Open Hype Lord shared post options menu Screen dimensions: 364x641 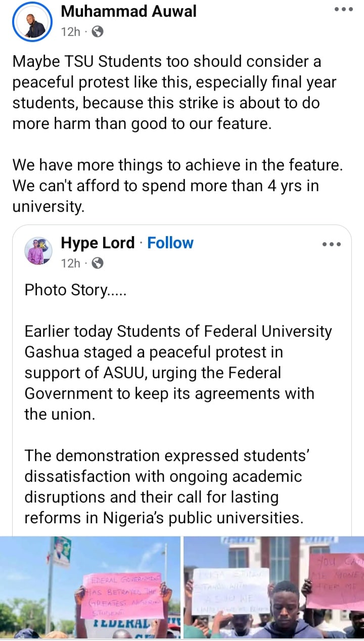pyautogui.click(x=331, y=244)
